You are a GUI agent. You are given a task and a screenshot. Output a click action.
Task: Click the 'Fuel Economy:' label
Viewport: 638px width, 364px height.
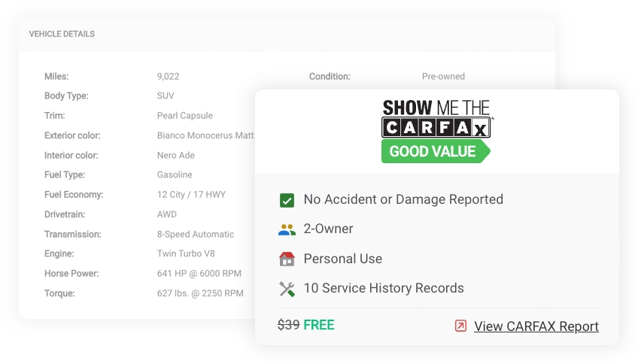pyautogui.click(x=74, y=194)
